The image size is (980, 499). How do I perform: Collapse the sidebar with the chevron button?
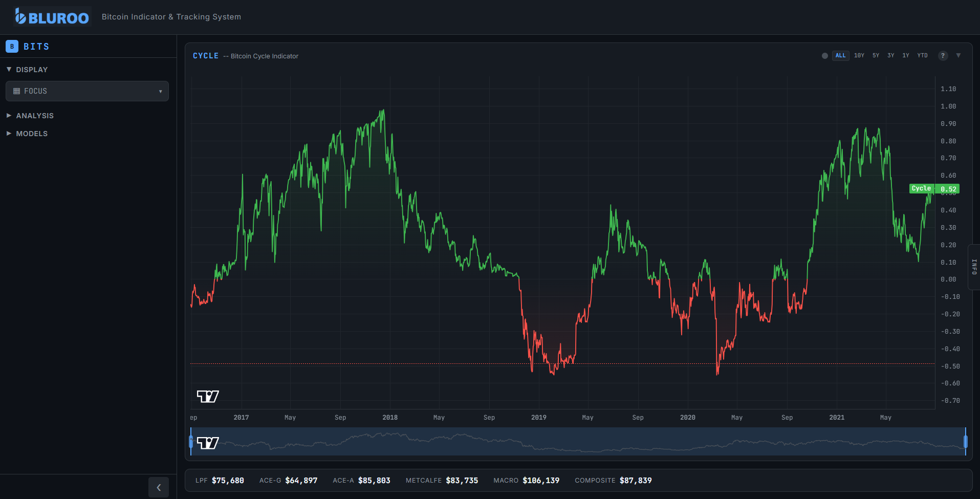[x=159, y=487]
